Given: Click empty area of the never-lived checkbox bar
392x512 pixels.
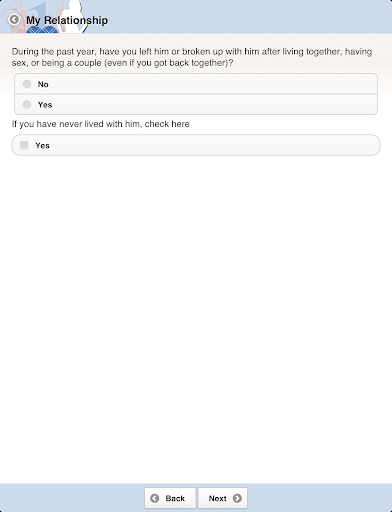Looking at the screenshot, I should (213, 145).
